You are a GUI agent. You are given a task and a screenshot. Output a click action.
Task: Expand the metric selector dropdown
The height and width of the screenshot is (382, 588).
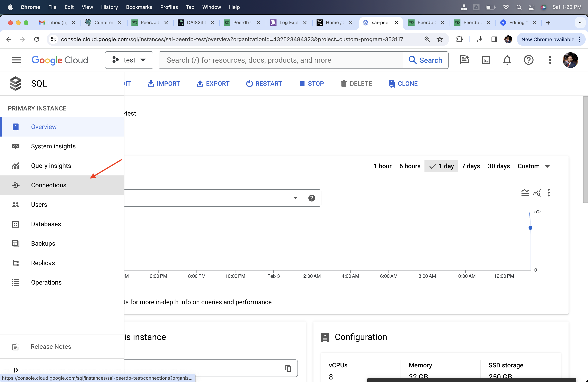click(295, 198)
